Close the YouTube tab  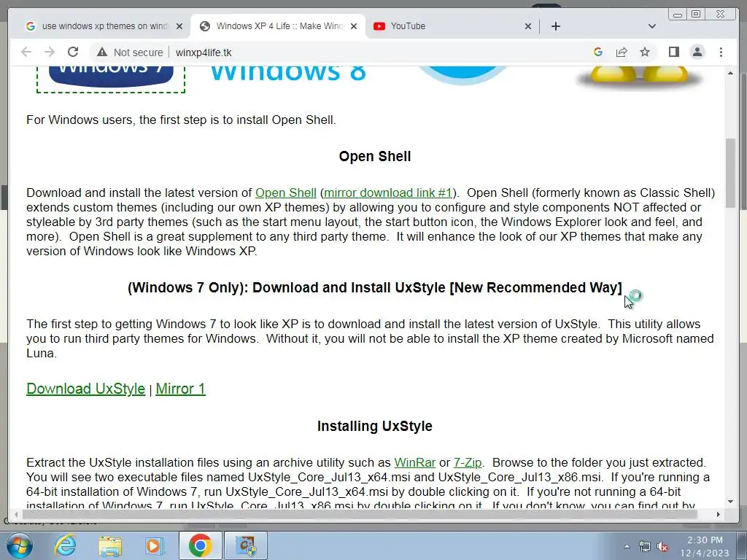coord(528,26)
